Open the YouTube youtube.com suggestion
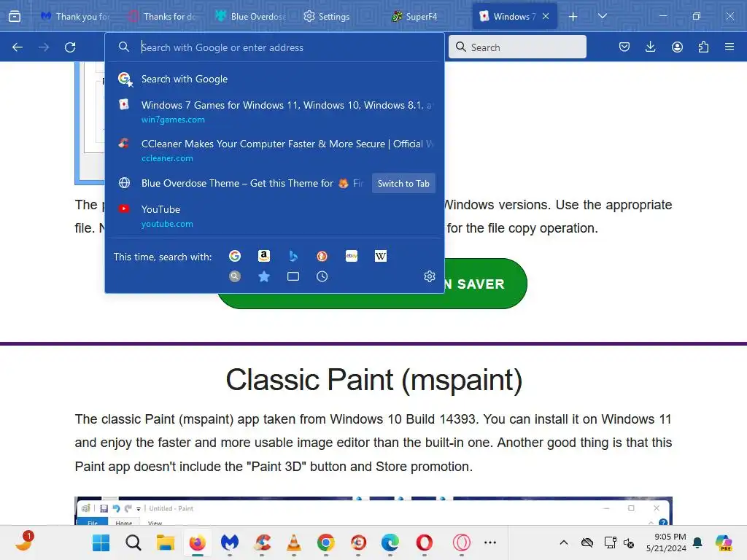 click(275, 216)
